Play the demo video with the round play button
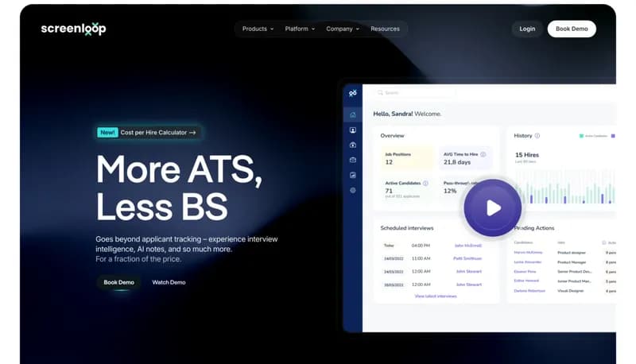The width and height of the screenshot is (636, 364). click(x=493, y=208)
